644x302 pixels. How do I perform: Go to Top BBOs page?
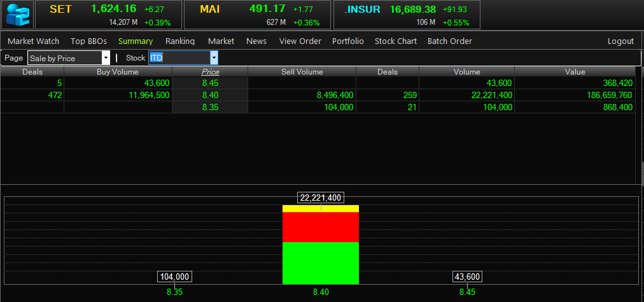(x=88, y=41)
